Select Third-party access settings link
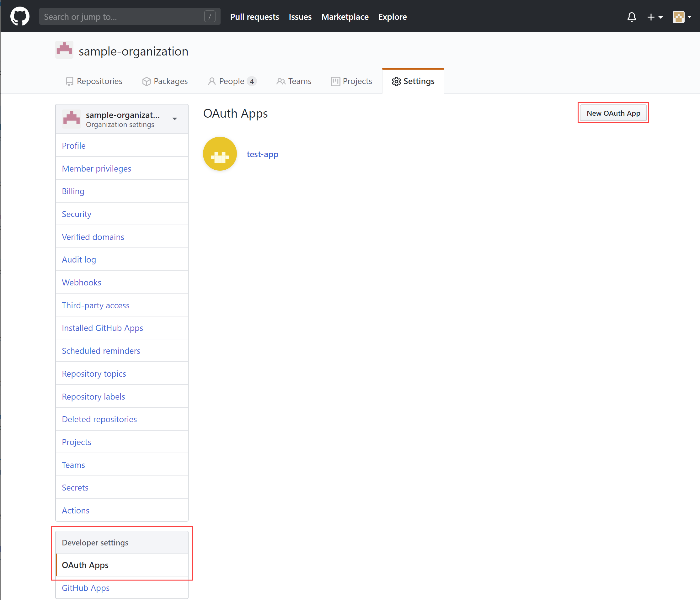Viewport: 700px width, 600px height. [x=96, y=305]
